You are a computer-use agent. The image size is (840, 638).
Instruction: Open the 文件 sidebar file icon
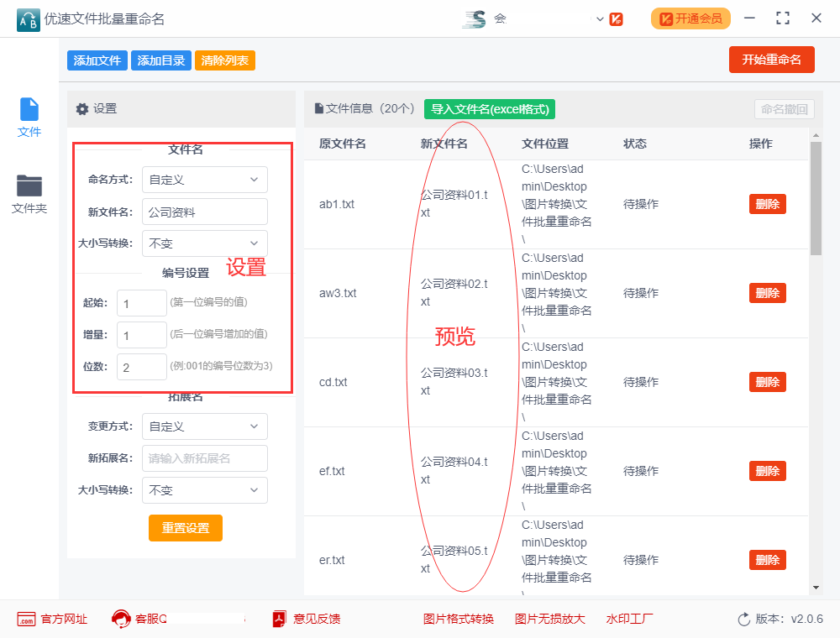(x=29, y=109)
